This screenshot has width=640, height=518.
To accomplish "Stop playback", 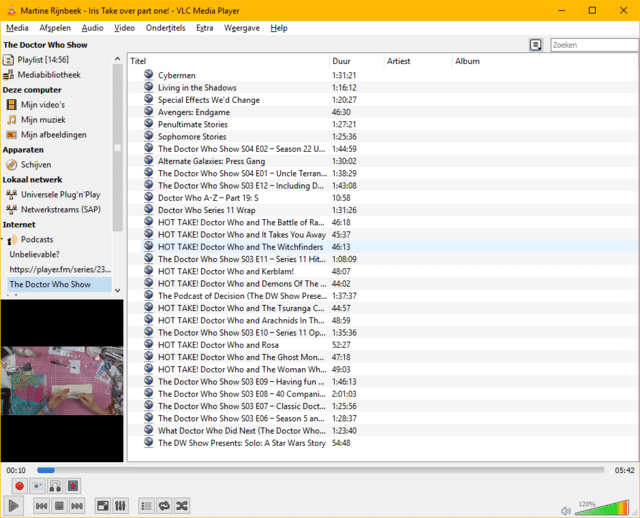I will click(59, 506).
